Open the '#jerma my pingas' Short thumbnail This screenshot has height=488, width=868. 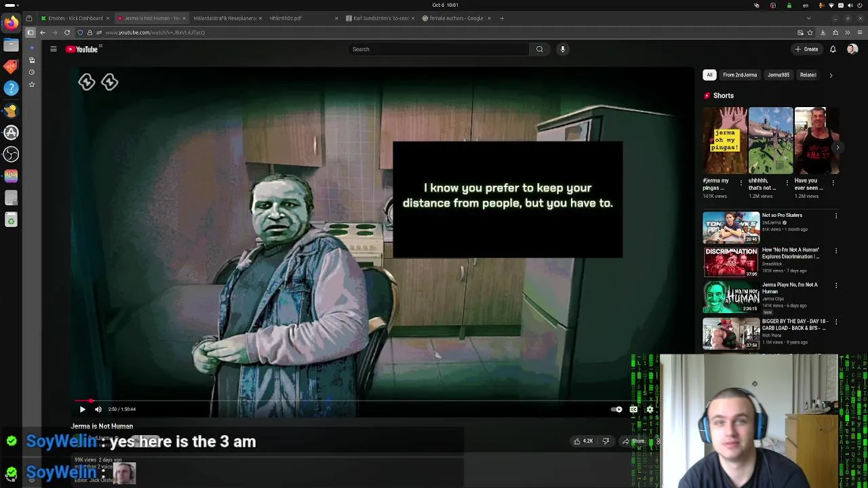pyautogui.click(x=724, y=140)
